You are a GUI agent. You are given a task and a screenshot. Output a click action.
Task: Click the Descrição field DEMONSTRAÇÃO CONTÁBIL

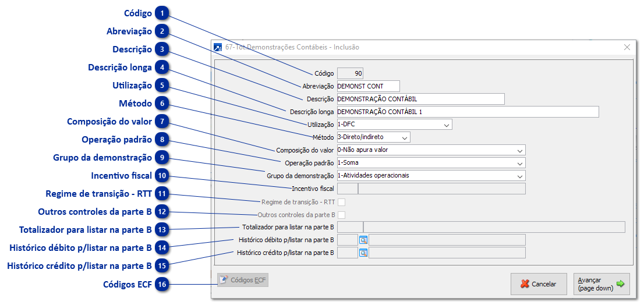click(x=420, y=99)
